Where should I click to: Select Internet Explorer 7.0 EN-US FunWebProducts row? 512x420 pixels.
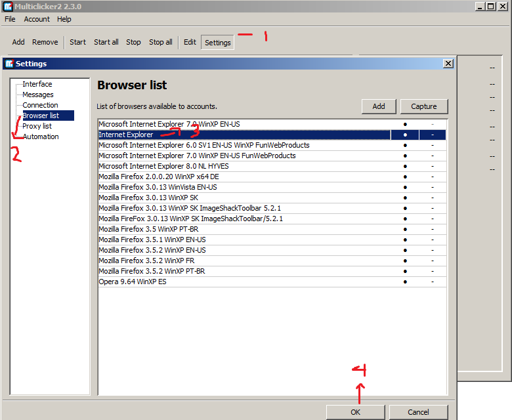(272, 156)
